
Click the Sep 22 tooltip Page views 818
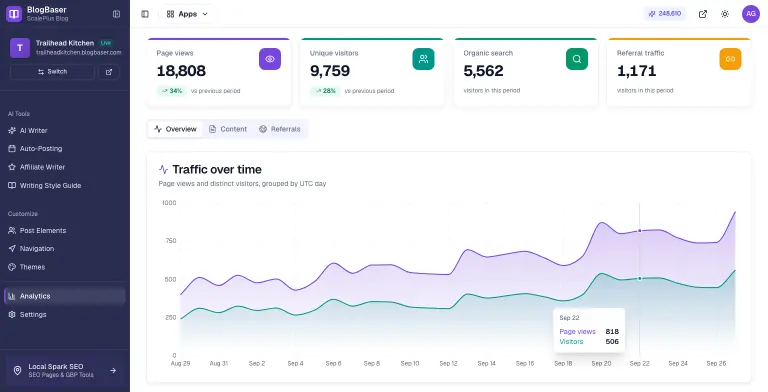pyautogui.click(x=589, y=332)
